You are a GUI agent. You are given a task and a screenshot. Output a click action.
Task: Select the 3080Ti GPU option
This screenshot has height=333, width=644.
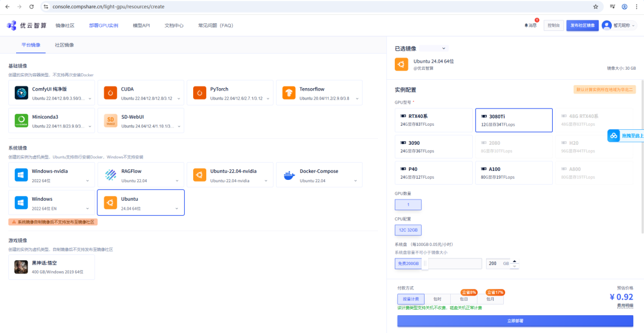tap(514, 120)
